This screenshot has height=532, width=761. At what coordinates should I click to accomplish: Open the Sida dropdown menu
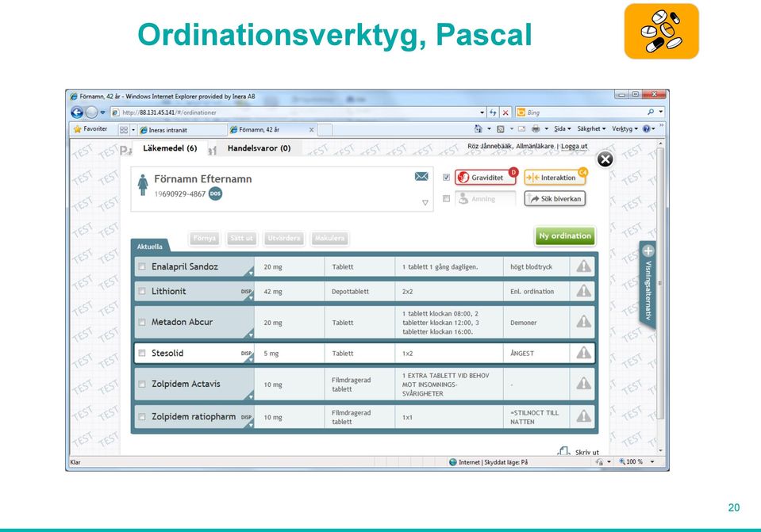coord(563,129)
